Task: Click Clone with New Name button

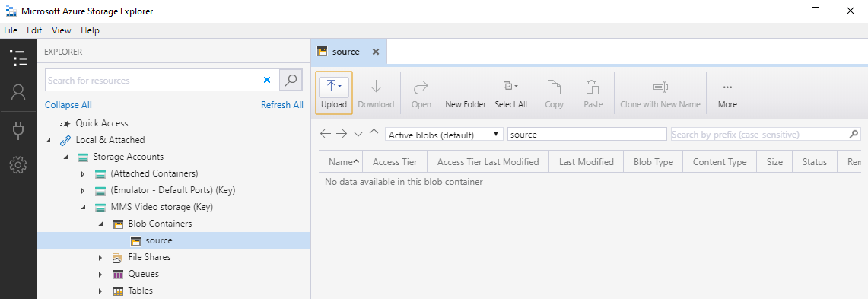Action: [x=660, y=93]
